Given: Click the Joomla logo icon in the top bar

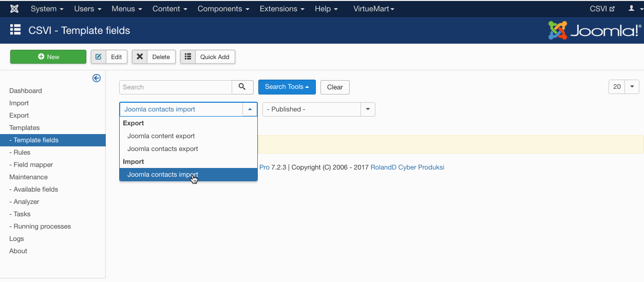Looking at the screenshot, I should tap(14, 9).
